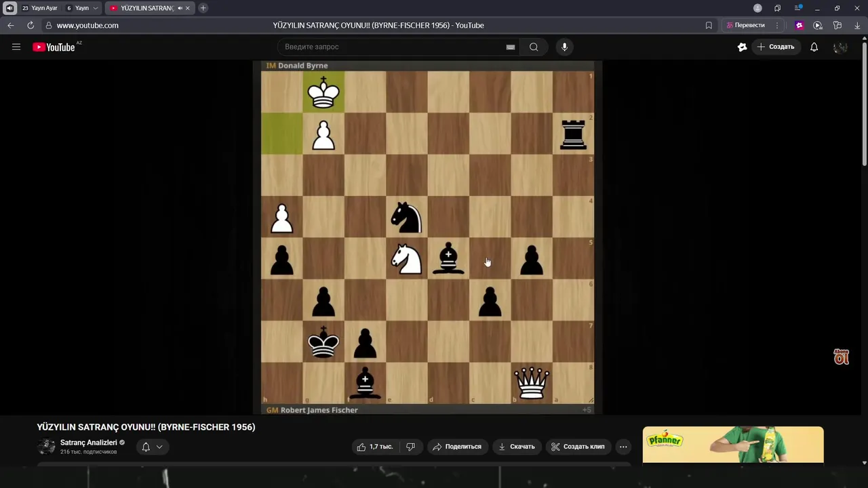Open the YouTube hamburger guide menu
868x488 pixels.
(16, 47)
